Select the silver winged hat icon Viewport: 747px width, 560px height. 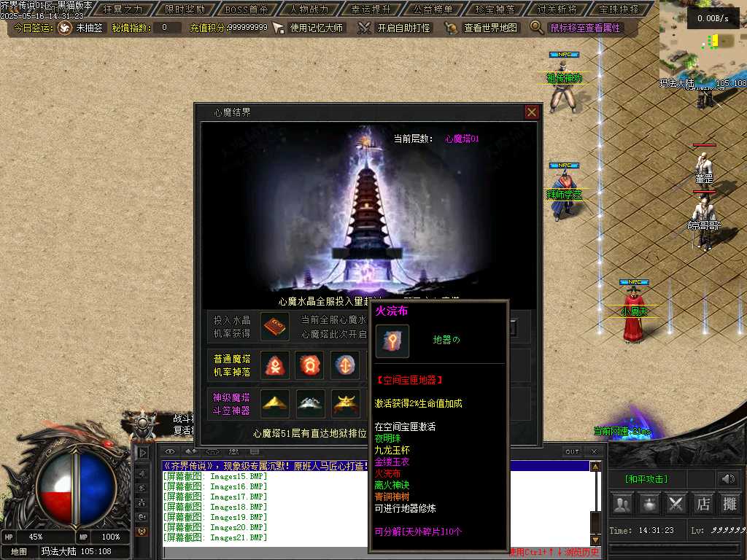pyautogui.click(x=311, y=404)
